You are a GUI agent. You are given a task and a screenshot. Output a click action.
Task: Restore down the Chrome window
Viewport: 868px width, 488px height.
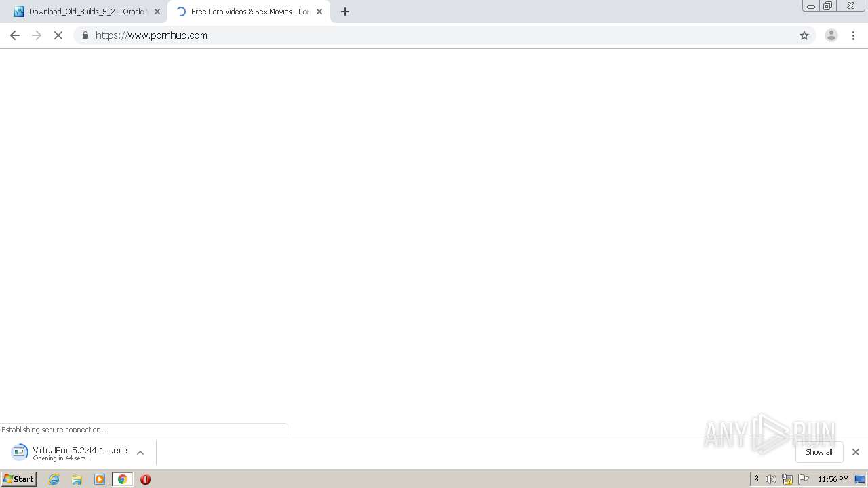(x=827, y=6)
